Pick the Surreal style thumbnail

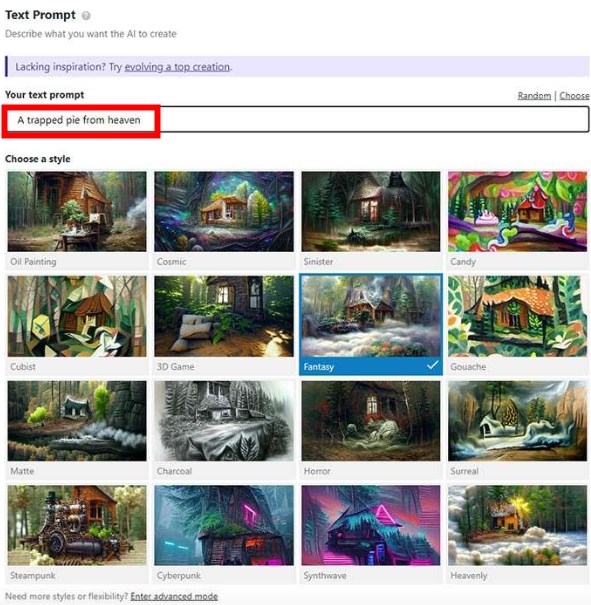pos(517,421)
